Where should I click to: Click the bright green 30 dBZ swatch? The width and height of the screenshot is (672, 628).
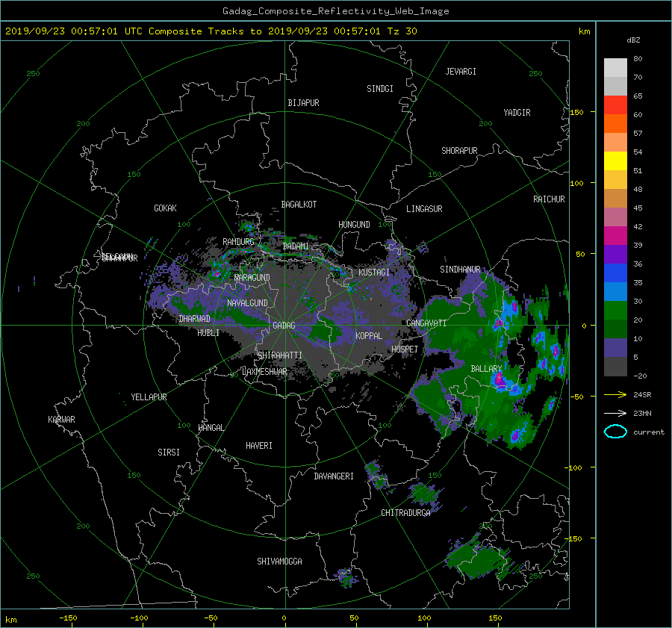pyautogui.click(x=615, y=311)
